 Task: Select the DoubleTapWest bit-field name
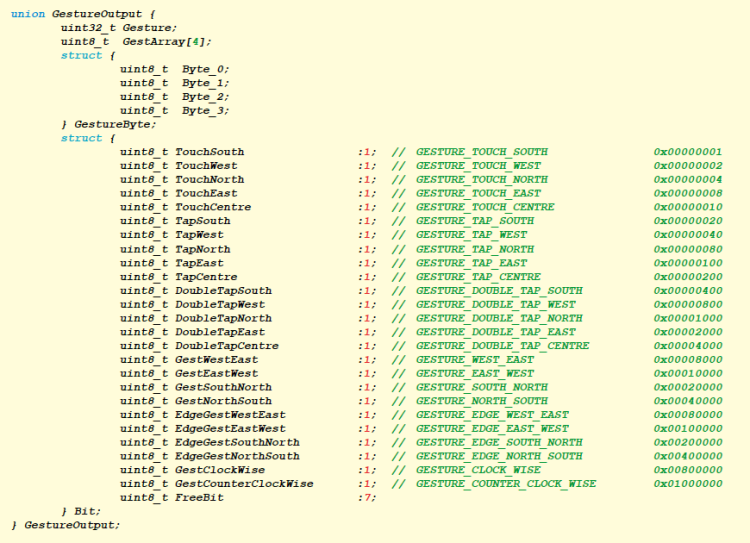point(220,304)
